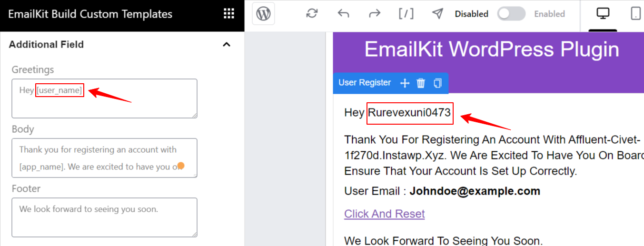Click the Body text area

105,158
